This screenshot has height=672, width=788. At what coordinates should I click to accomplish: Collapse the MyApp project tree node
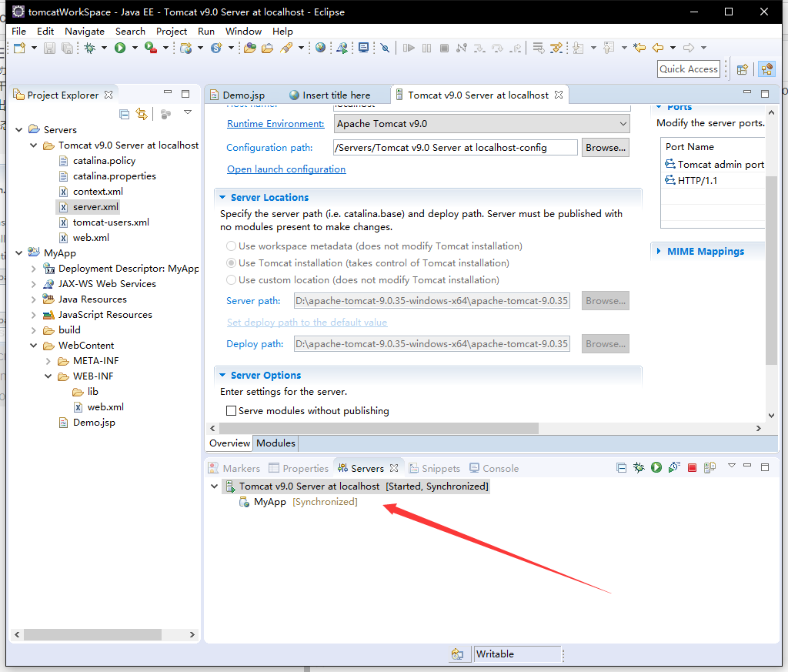(x=19, y=253)
